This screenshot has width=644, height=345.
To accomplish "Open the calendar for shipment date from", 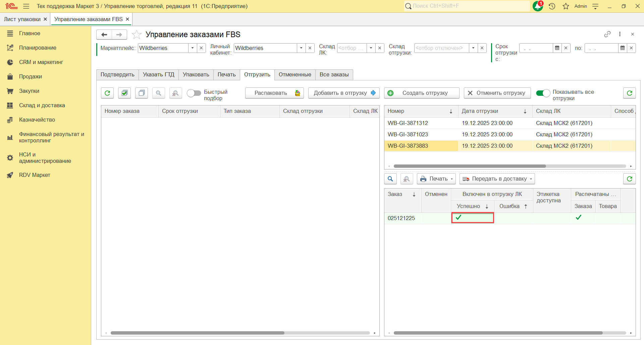I will pyautogui.click(x=557, y=48).
